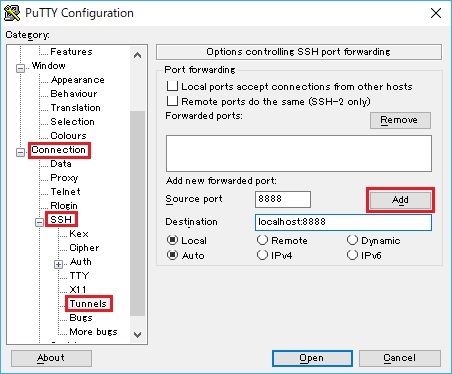The width and height of the screenshot is (452, 374).
Task: Click the Destination text field
Action: (x=343, y=222)
